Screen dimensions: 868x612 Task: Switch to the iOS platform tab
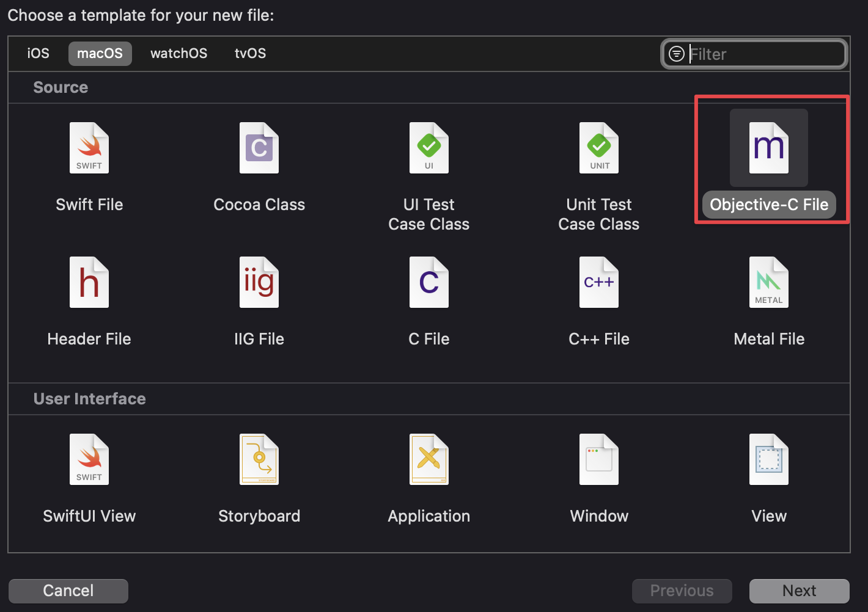tap(38, 53)
